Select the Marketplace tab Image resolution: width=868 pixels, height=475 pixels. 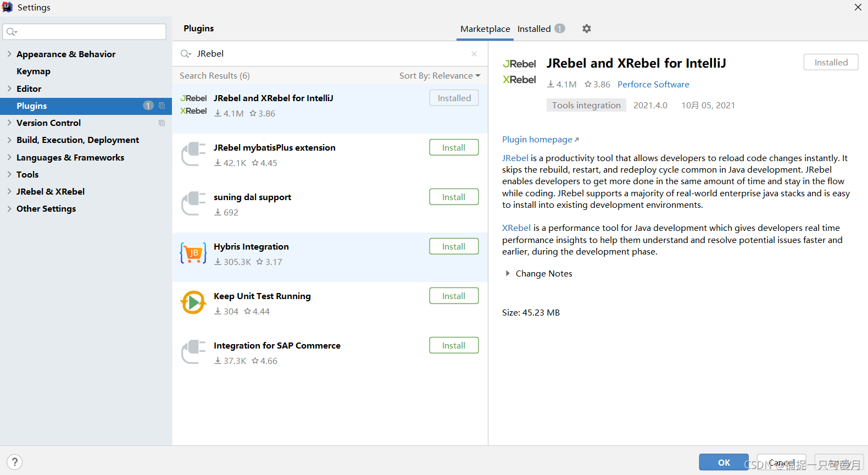point(485,29)
